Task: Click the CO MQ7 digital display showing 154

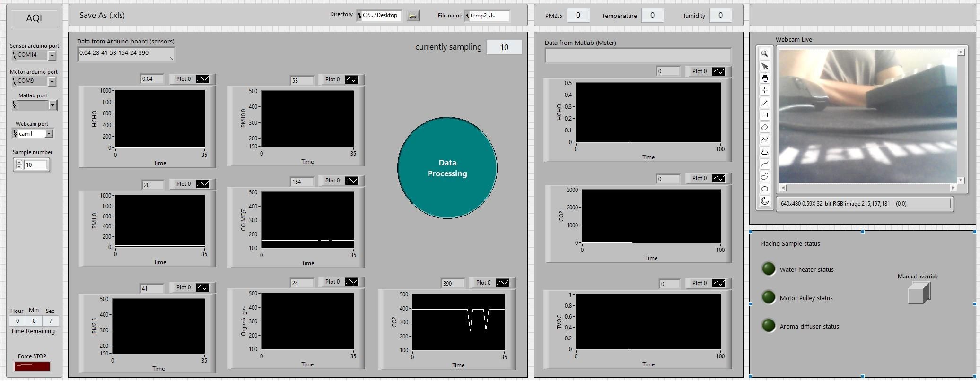Action: (x=302, y=182)
